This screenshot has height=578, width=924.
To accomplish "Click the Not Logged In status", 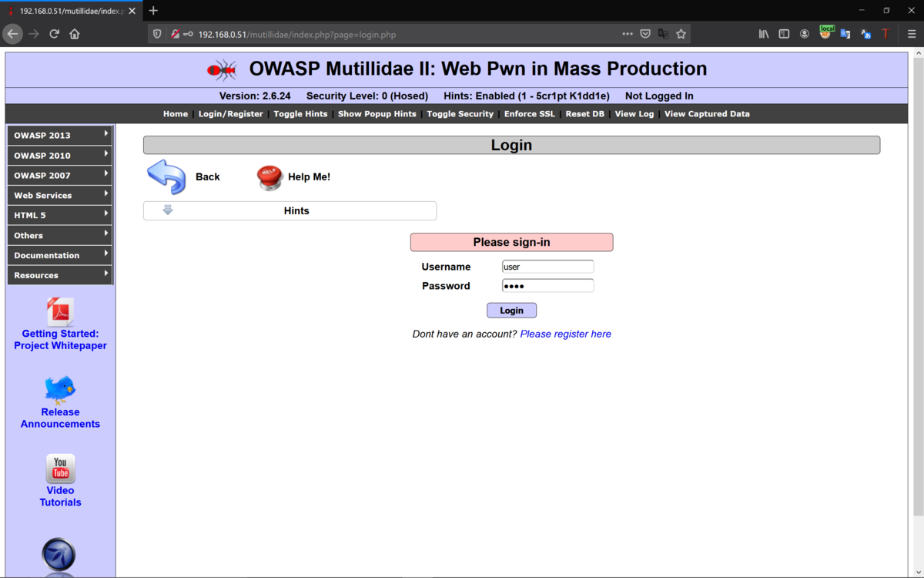I will 659,96.
